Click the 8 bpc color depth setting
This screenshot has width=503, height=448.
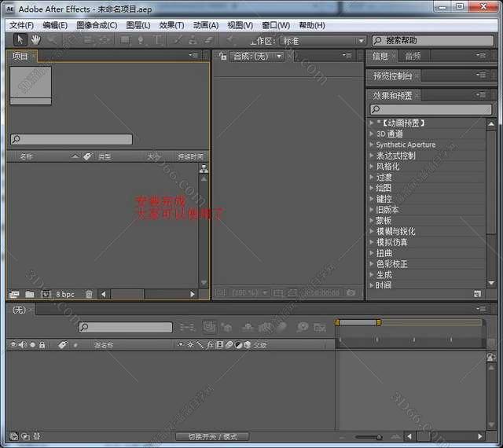(x=65, y=294)
